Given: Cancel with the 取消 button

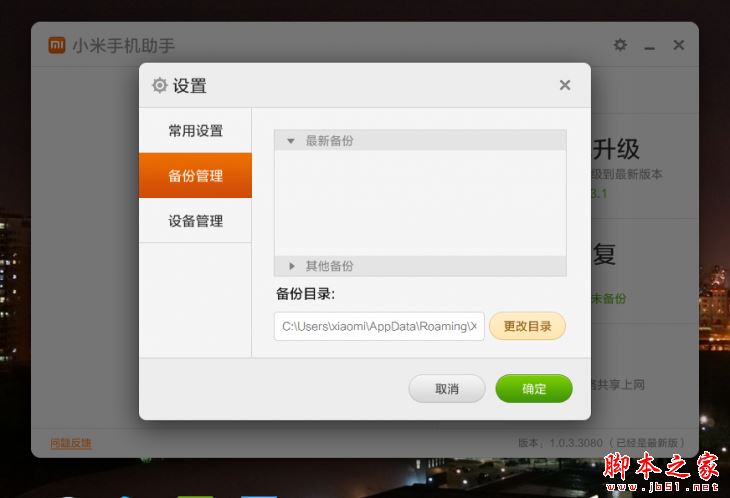Looking at the screenshot, I should click(447, 389).
